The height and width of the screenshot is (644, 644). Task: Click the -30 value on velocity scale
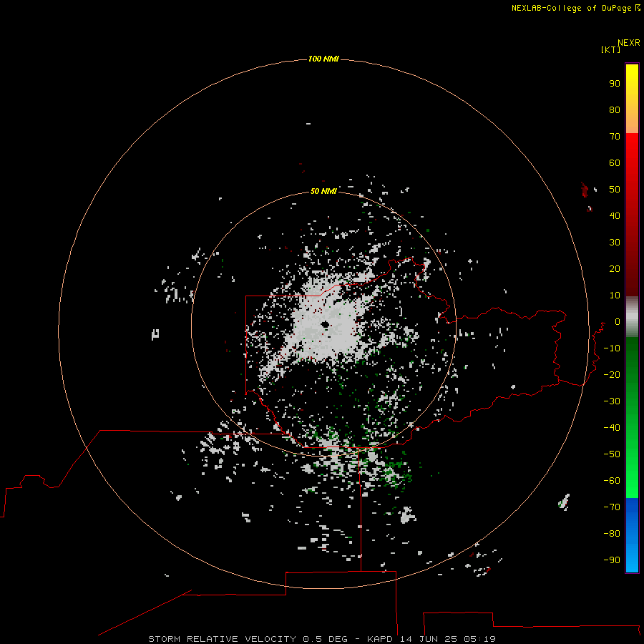click(612, 401)
